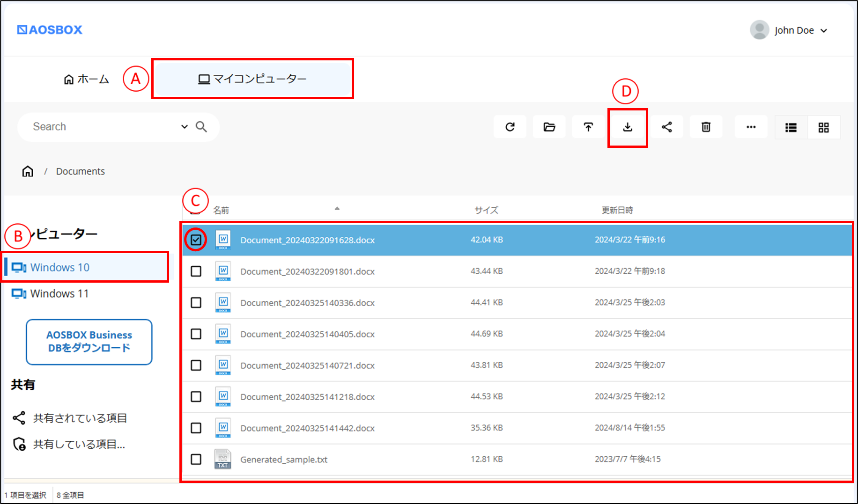Sort by 名前 column header
The width and height of the screenshot is (858, 504).
point(221,210)
